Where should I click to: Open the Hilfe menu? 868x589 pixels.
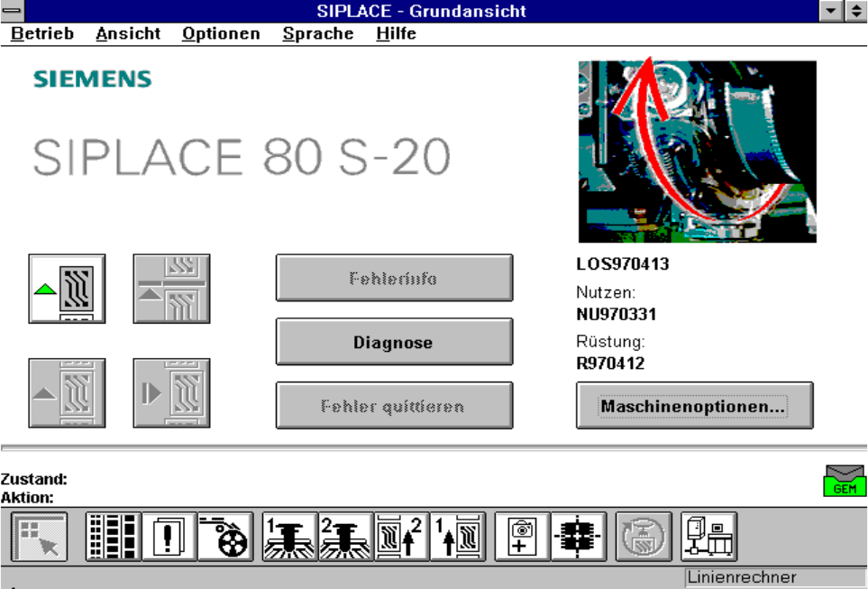pos(396,33)
